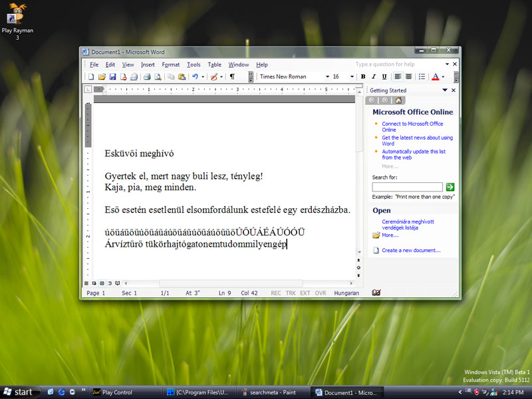Click inside the Search for input field

pos(407,187)
